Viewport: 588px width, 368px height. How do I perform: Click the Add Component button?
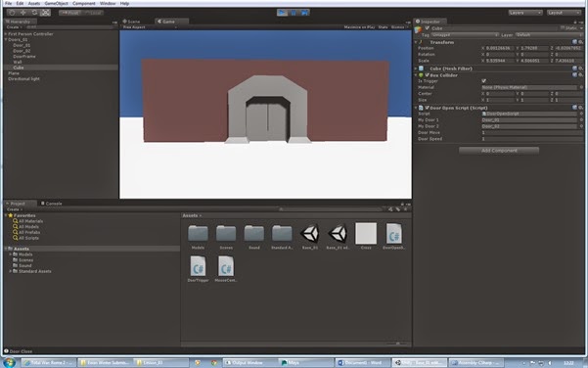(499, 151)
